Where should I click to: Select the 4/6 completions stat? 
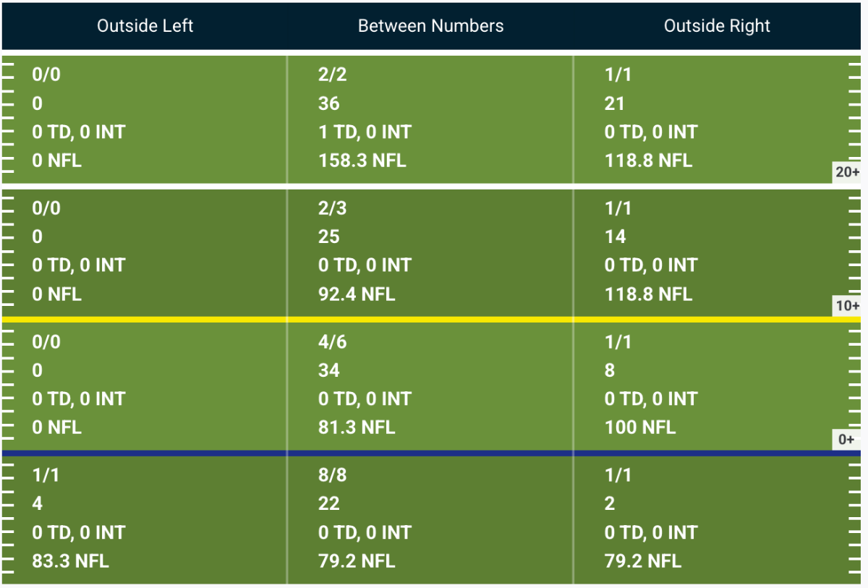pyautogui.click(x=332, y=341)
